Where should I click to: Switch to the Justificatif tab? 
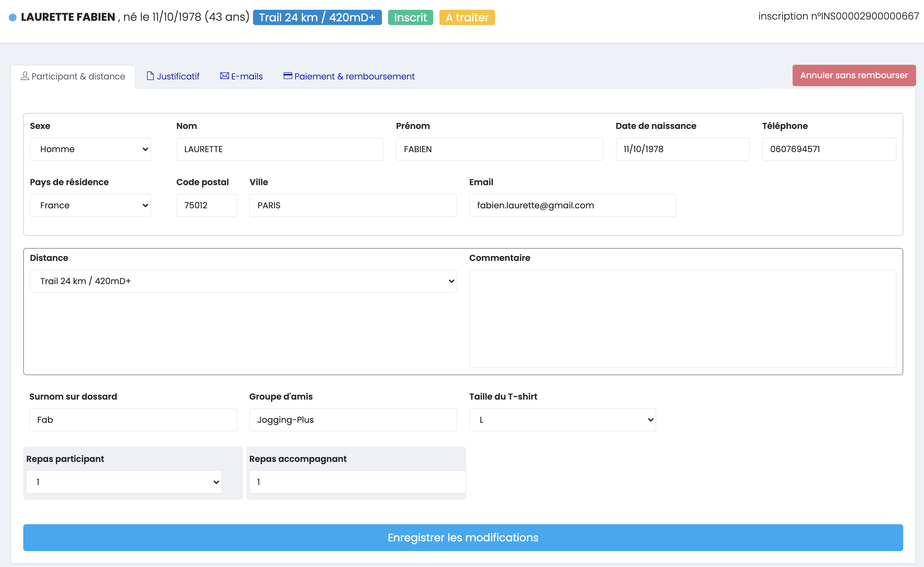[x=177, y=76]
